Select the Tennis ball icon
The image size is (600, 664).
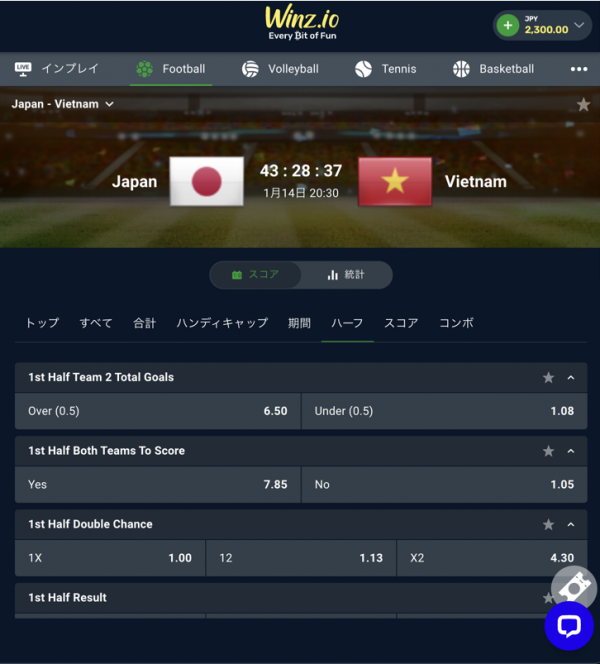pyautogui.click(x=363, y=69)
